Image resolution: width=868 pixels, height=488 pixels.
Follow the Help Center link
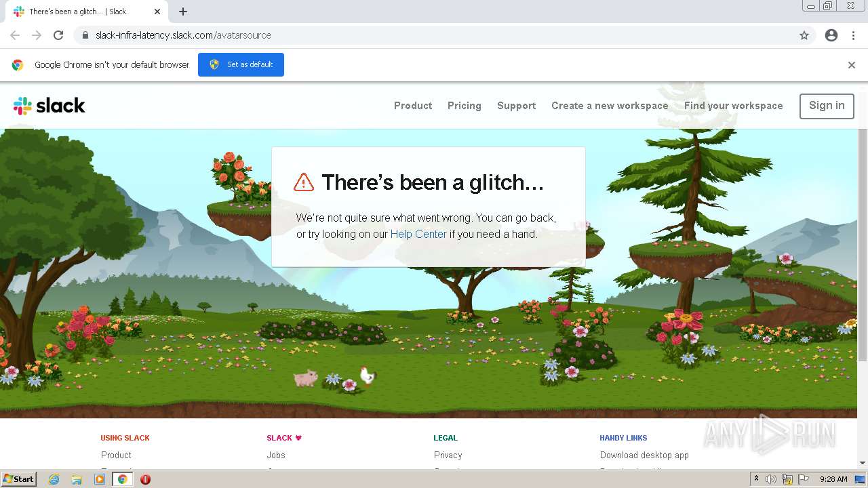(x=418, y=234)
